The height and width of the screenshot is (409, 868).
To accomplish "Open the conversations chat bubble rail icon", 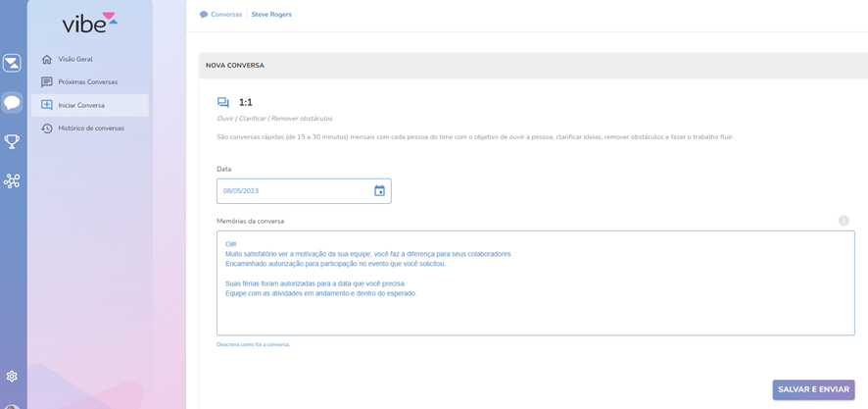I will [12, 102].
